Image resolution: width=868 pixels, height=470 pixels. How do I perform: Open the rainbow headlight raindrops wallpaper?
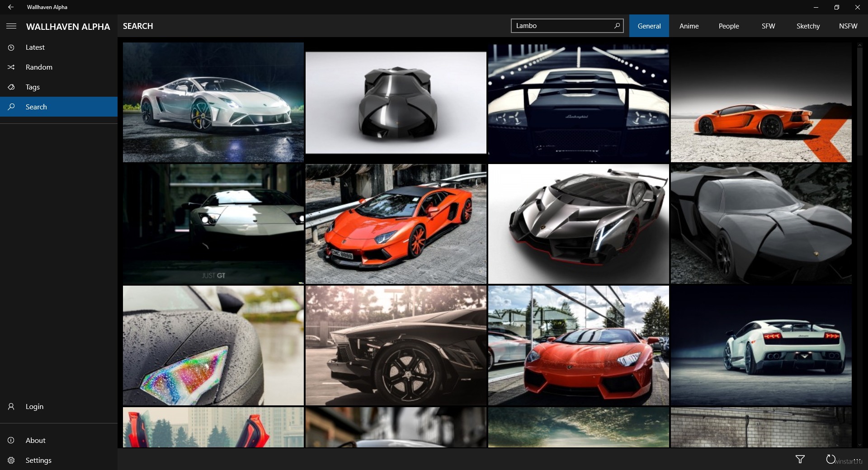click(213, 345)
